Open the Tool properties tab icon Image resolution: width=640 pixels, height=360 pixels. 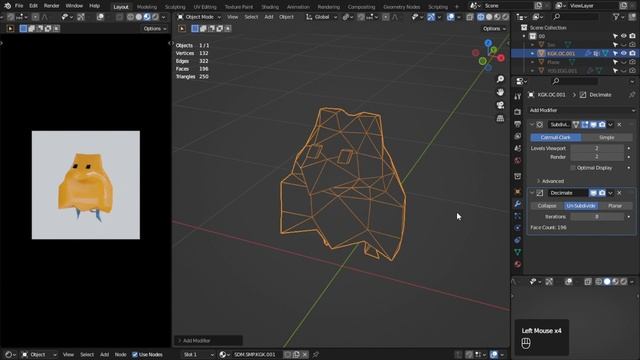tap(518, 97)
